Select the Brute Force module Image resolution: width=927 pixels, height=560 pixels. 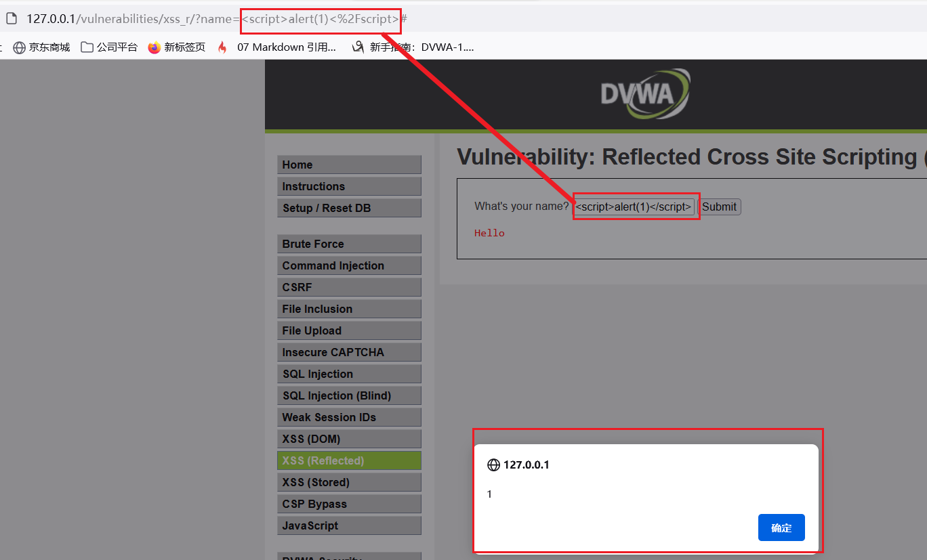point(349,244)
